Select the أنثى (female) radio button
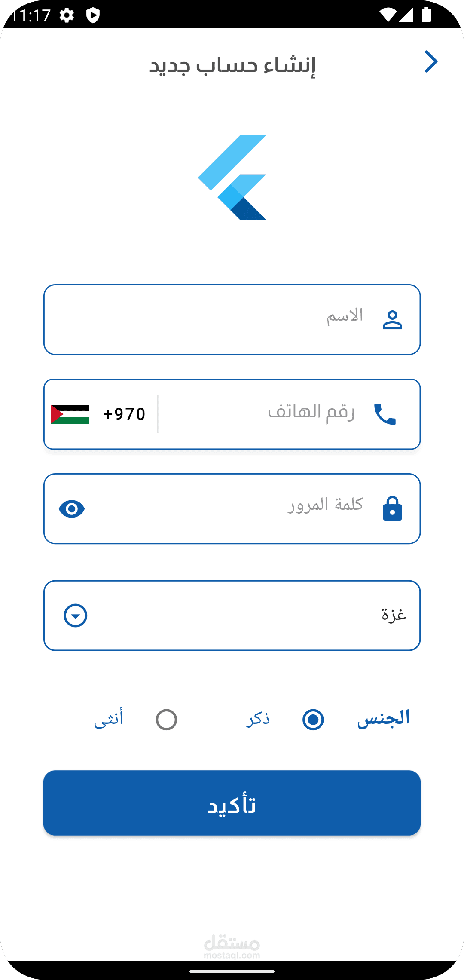Viewport: 464px width, 980px height. (x=166, y=720)
